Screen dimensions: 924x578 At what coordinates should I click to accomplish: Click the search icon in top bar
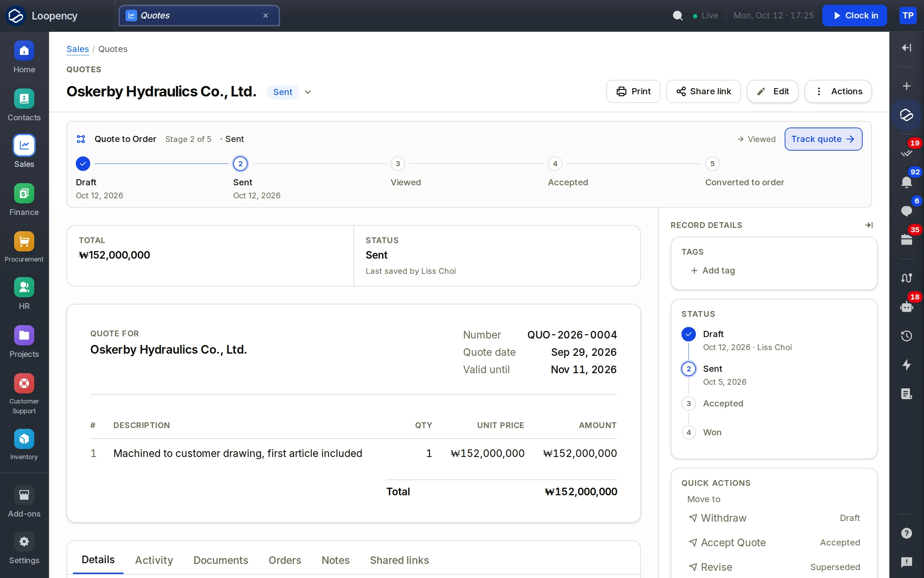click(678, 16)
